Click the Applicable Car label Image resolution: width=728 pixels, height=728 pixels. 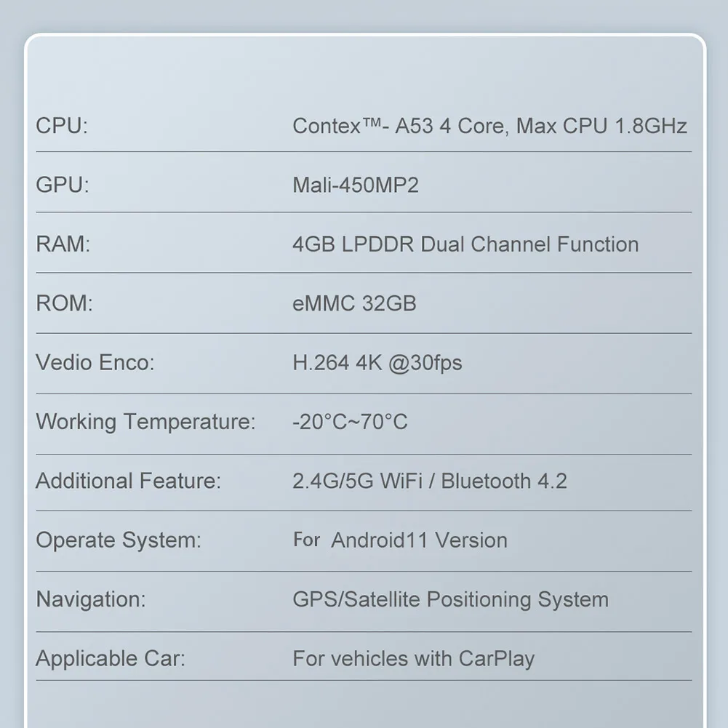(111, 659)
